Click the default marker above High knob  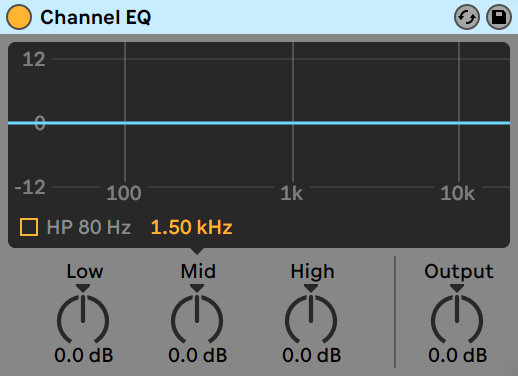coord(311,288)
